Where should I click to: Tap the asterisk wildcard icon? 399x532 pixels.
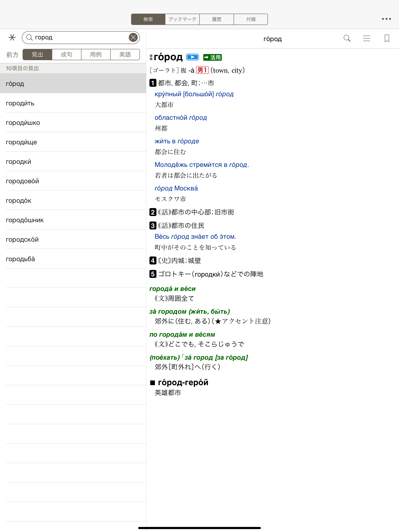point(12,38)
